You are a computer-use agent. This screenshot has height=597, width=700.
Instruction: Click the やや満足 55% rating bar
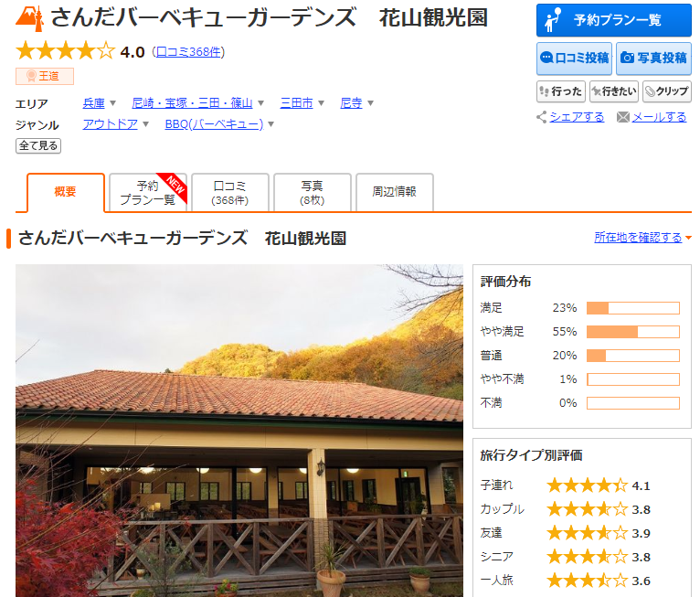click(632, 332)
